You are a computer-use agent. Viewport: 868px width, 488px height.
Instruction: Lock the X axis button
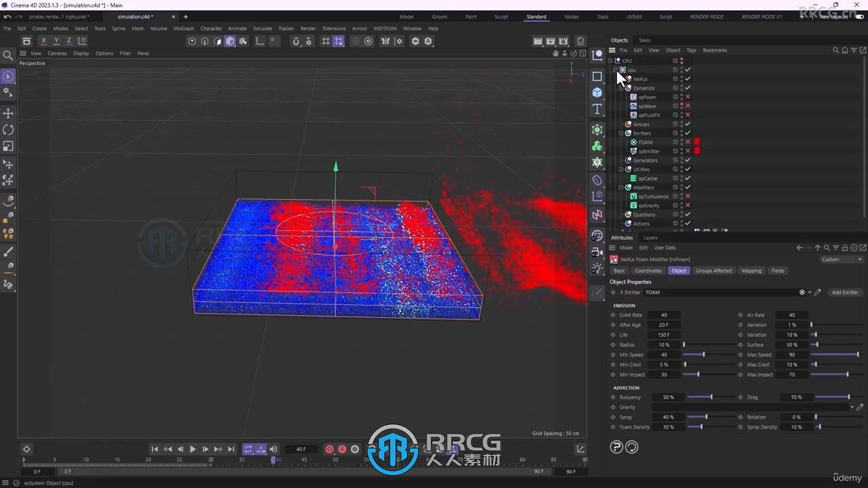[x=43, y=41]
